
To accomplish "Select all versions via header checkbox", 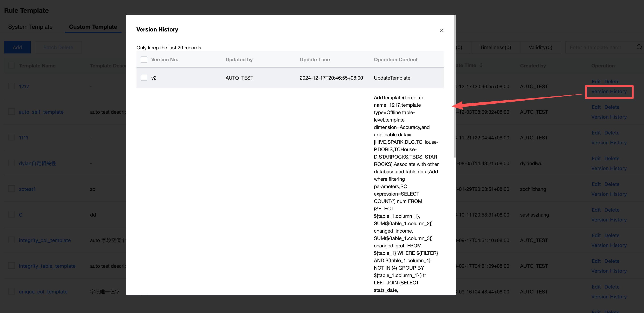I will (144, 59).
